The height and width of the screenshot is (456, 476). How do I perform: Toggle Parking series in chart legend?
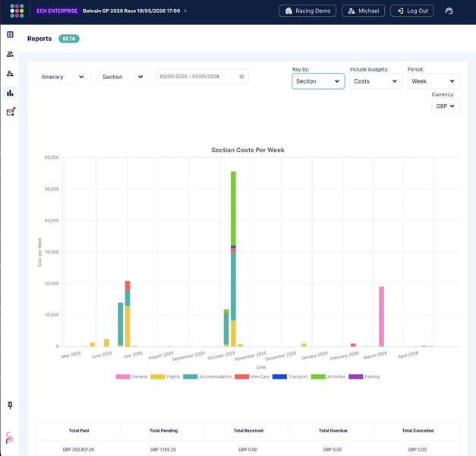click(364, 377)
